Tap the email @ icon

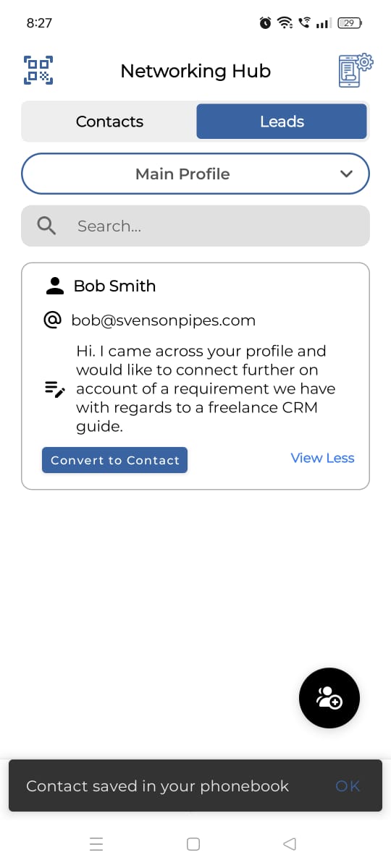[53, 320]
